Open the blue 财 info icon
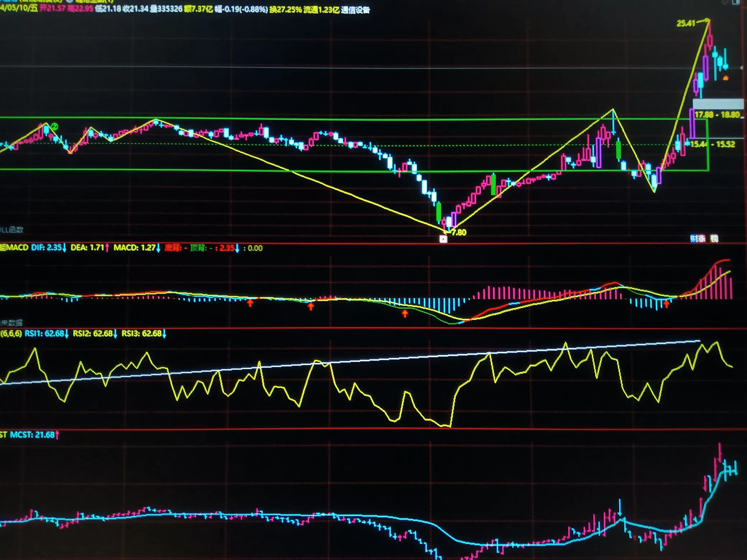The width and height of the screenshot is (747, 560). [693, 239]
